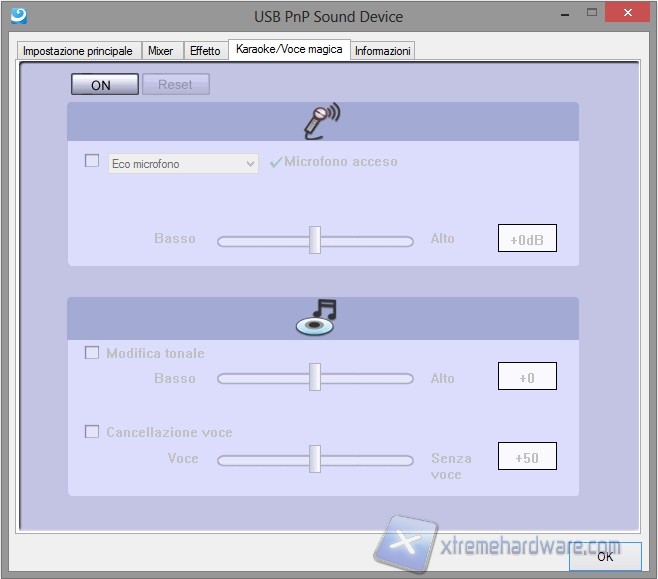
Task: Click the +50 voice cancellation value field
Action: [526, 457]
